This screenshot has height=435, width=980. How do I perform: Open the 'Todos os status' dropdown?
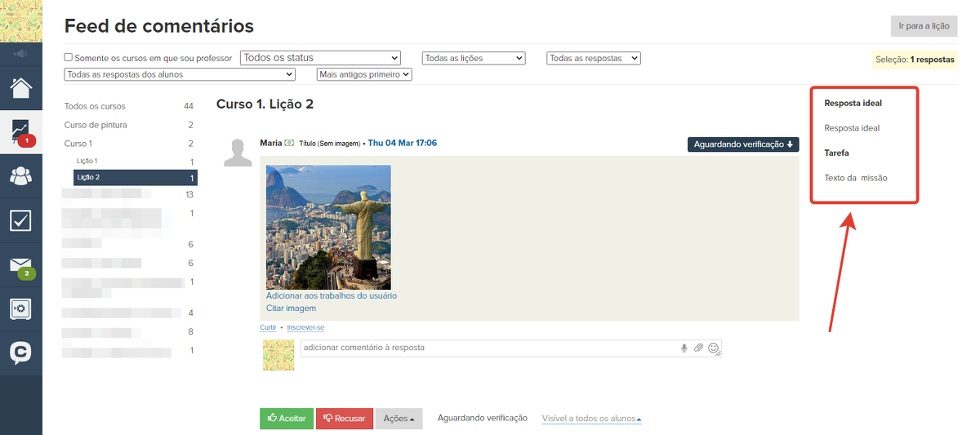coord(320,58)
